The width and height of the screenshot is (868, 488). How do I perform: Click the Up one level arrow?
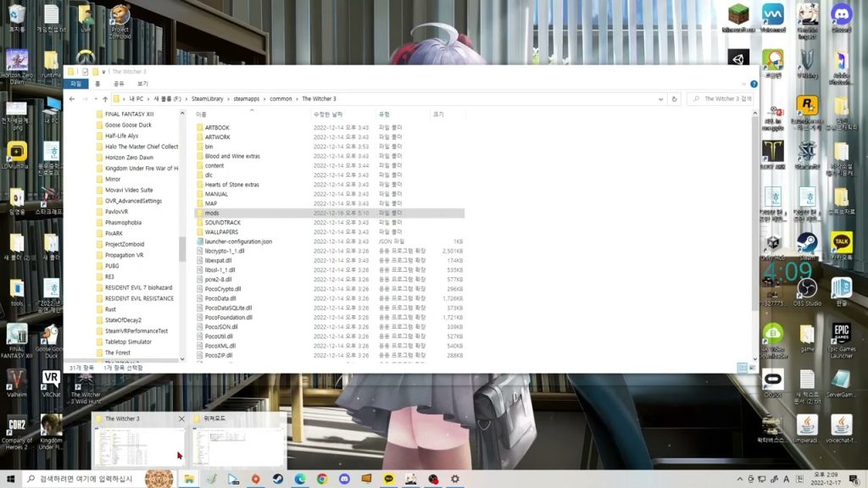pos(104,99)
